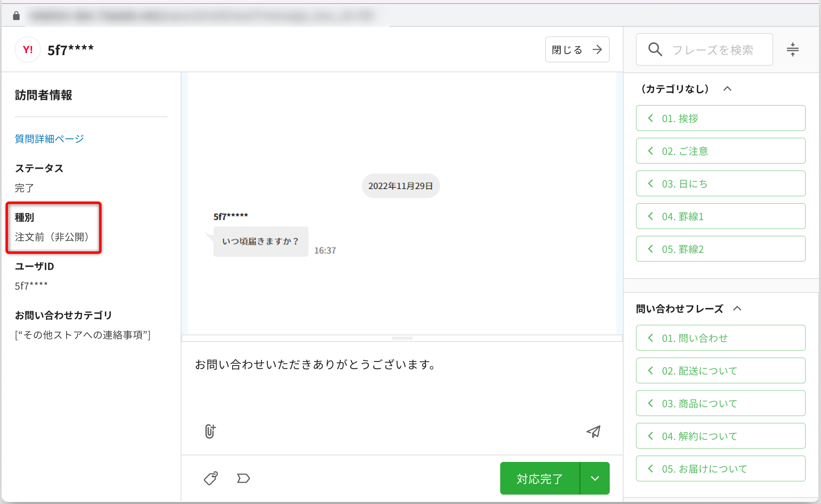821x504 pixels.
Task: Collapse the (カテゴリなし) phrase section
Action: coord(727,89)
